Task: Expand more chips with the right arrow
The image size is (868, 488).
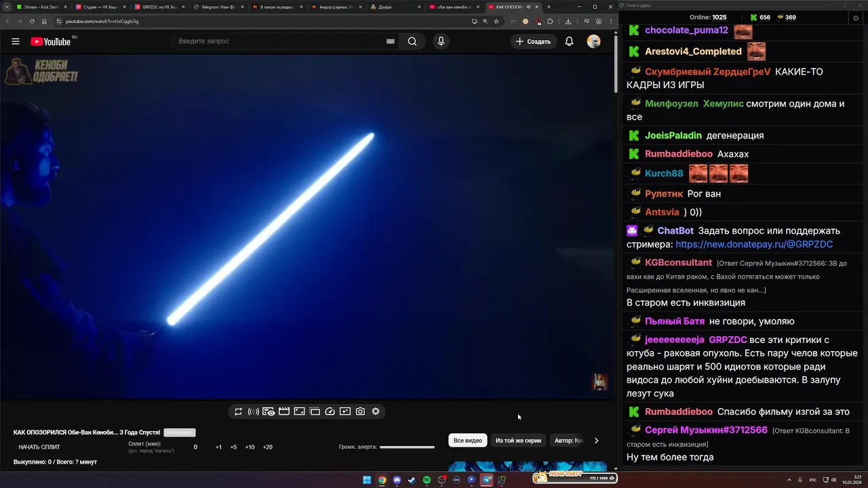Action: pos(596,441)
